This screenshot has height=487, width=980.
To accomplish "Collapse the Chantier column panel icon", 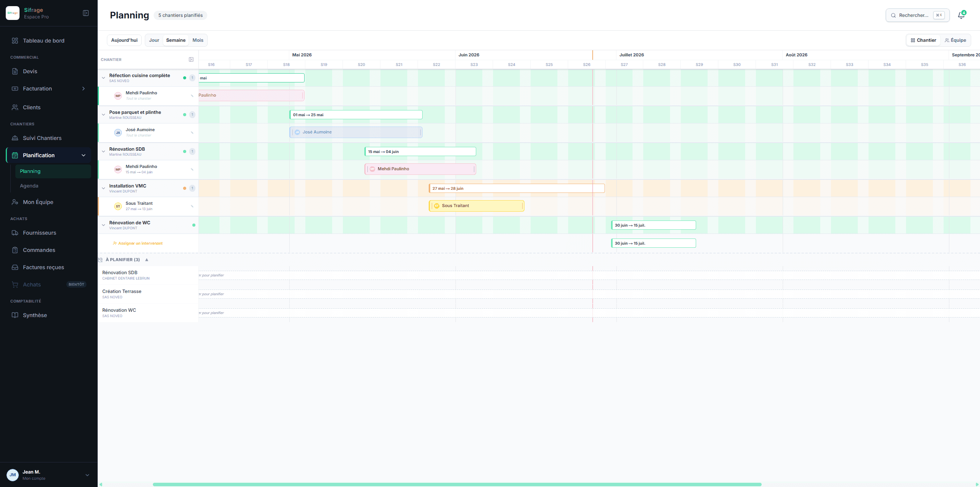I will click(191, 59).
